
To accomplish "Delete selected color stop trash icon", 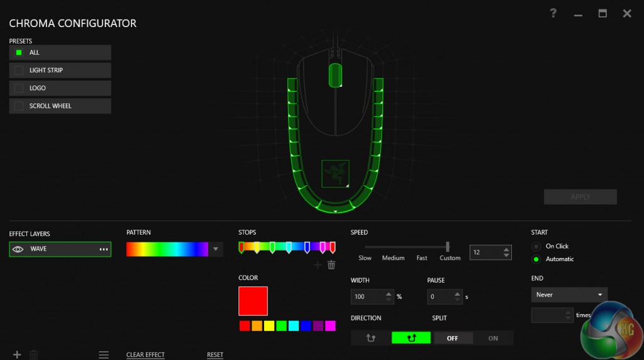I will [331, 265].
